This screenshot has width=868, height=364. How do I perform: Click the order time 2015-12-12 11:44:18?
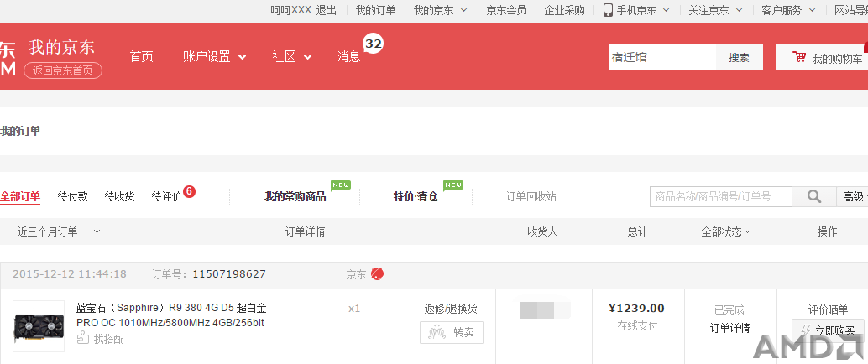tap(69, 273)
